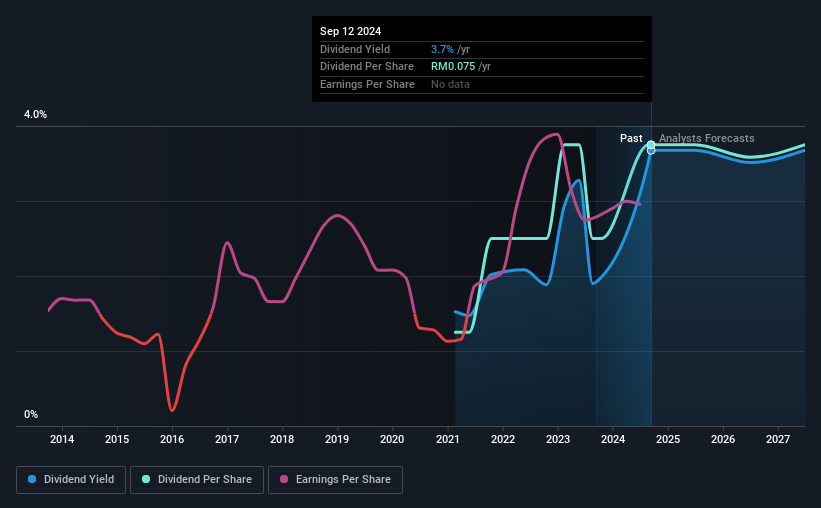Click the tooltip Dividend Per Share row label
Screen dimensions: 821x508
pos(367,67)
